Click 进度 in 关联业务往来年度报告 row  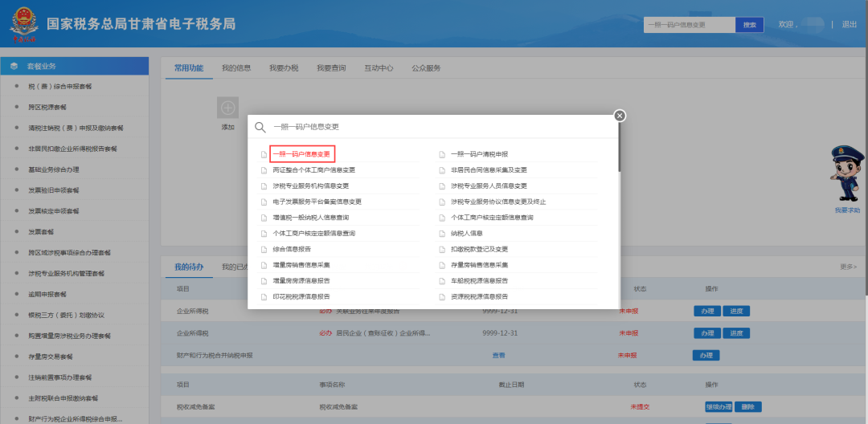coord(736,311)
